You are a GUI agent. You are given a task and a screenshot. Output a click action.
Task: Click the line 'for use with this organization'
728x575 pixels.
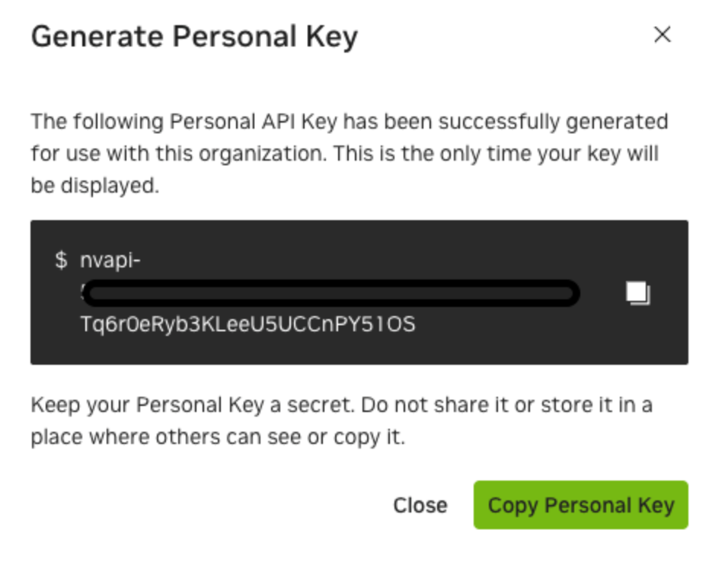coord(344,154)
